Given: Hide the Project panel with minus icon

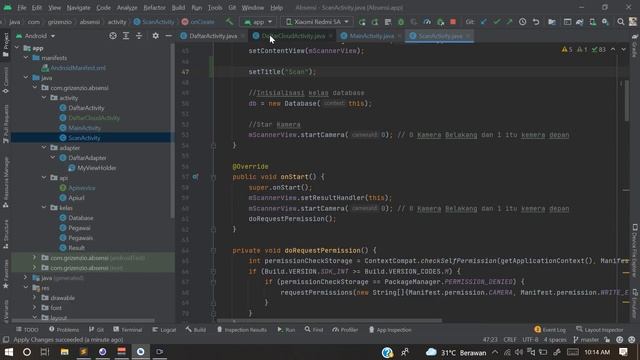Looking at the screenshot, I should (169, 36).
